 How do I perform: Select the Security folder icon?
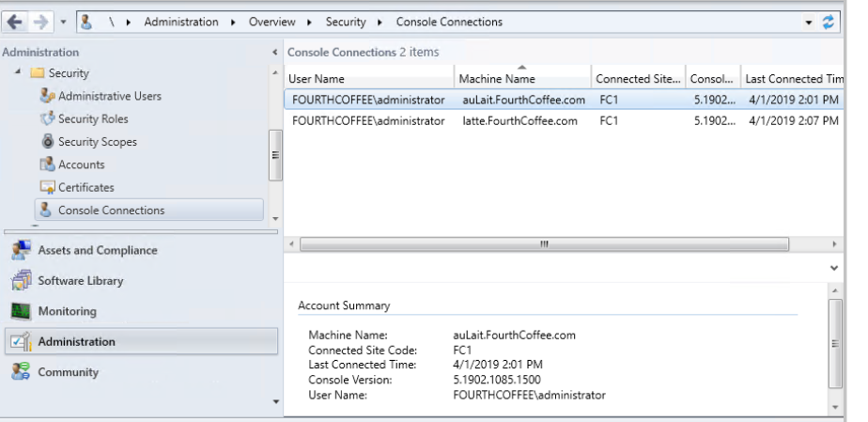pos(37,73)
